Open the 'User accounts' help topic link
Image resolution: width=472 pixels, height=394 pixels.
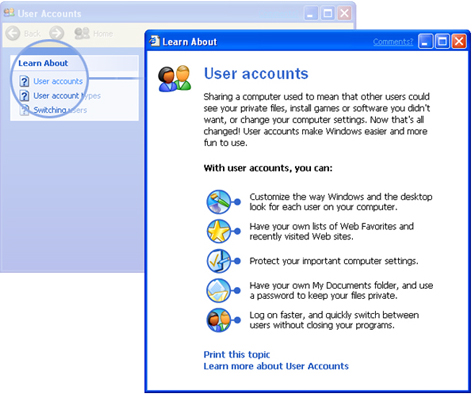pyautogui.click(x=58, y=81)
